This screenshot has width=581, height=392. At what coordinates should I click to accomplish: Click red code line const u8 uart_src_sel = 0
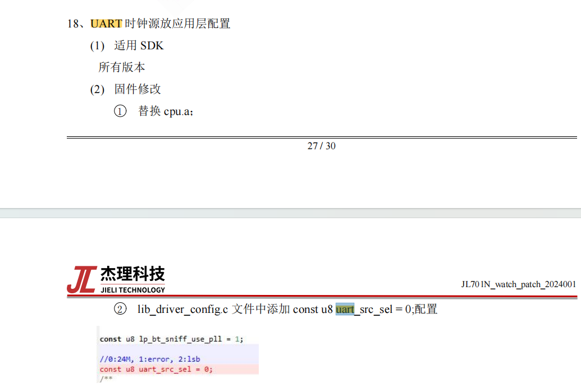(156, 369)
